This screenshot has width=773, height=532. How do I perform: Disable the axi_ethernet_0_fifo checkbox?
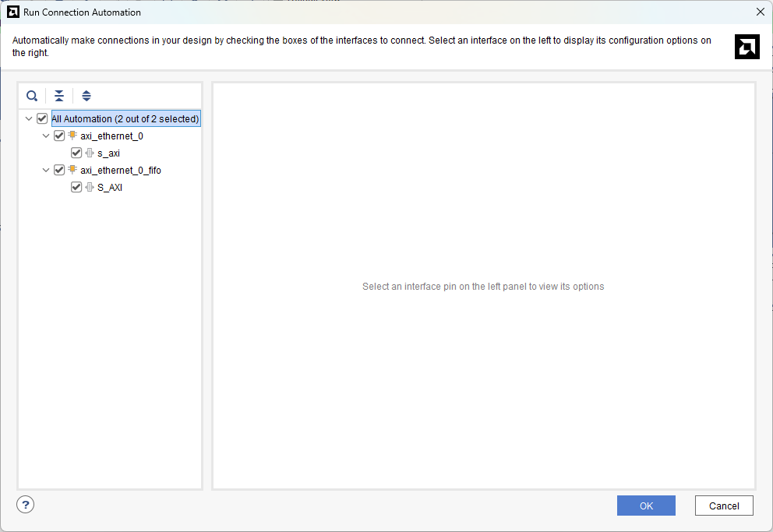click(x=59, y=170)
